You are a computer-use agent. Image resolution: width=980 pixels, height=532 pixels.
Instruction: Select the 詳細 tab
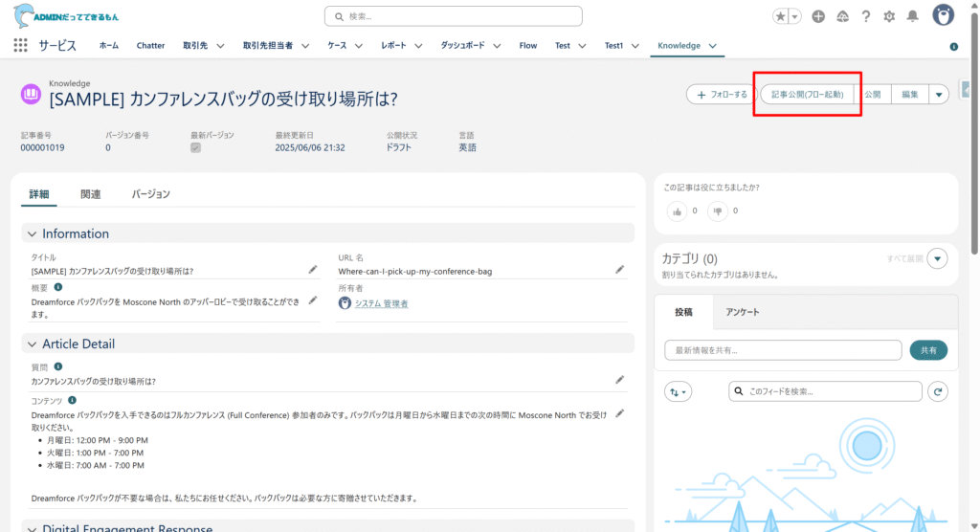[x=38, y=194]
